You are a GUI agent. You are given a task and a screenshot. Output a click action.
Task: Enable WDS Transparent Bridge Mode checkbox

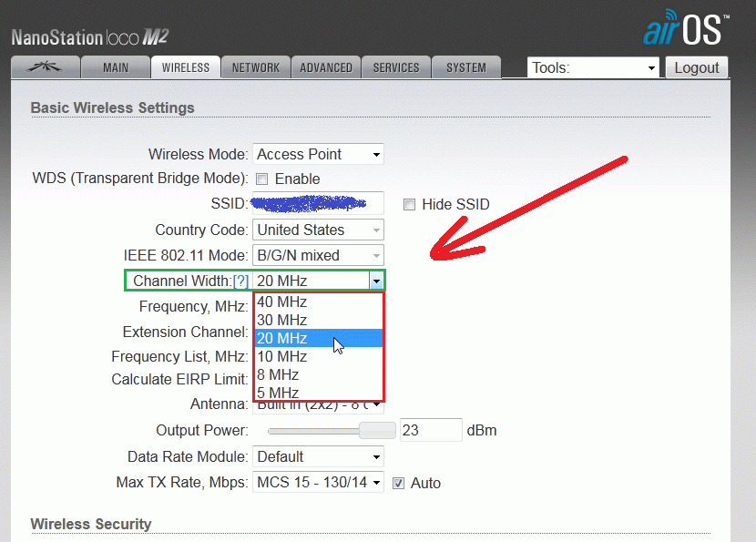click(x=261, y=179)
